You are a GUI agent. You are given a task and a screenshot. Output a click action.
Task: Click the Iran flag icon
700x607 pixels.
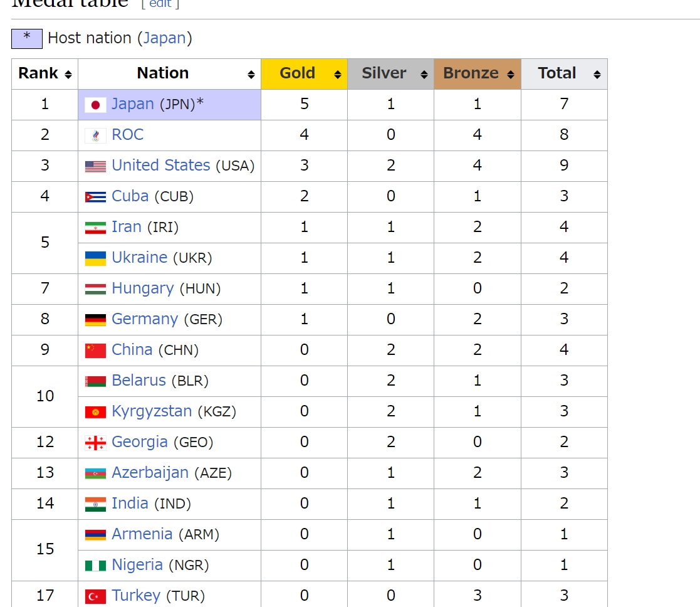95,228
